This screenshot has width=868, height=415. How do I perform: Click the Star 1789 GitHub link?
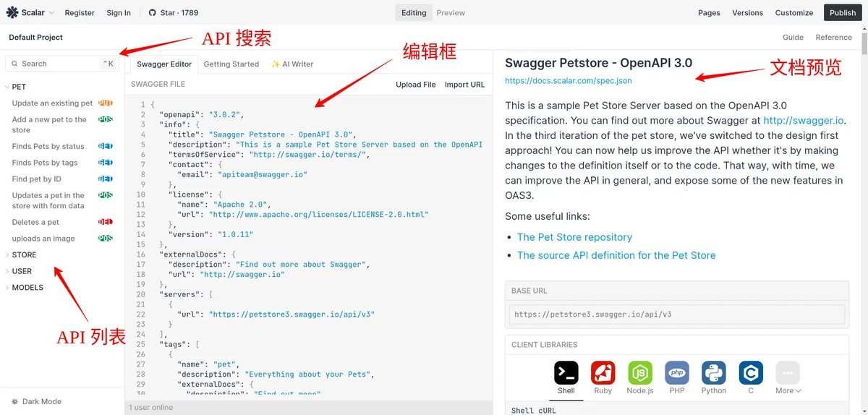[173, 12]
